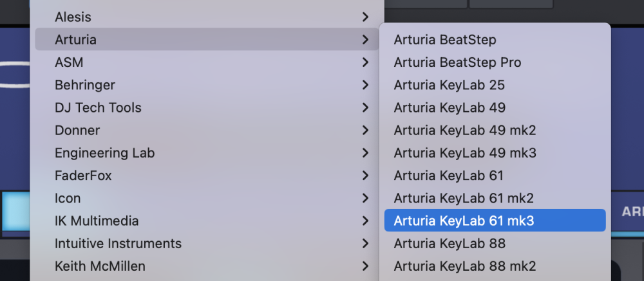Pick Arturia KeyLab 25 controller
Image resolution: width=644 pixels, height=281 pixels.
click(x=449, y=85)
